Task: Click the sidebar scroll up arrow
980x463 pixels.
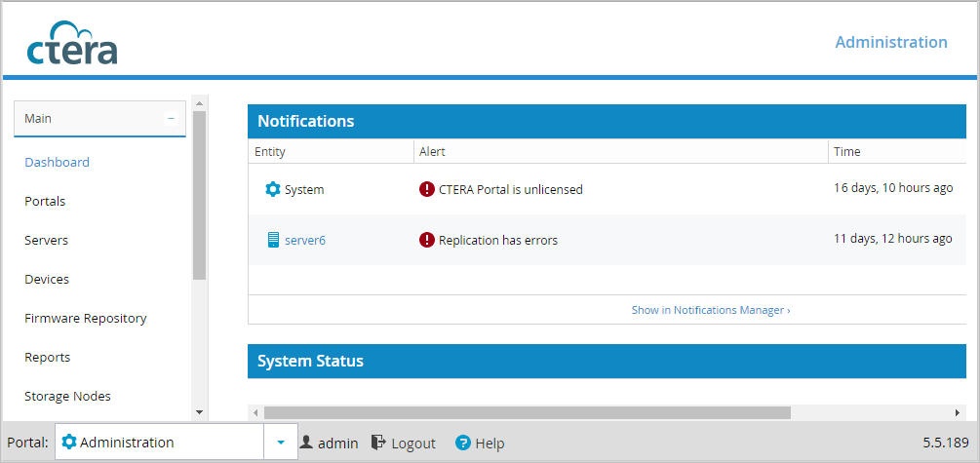Action: coord(199,102)
